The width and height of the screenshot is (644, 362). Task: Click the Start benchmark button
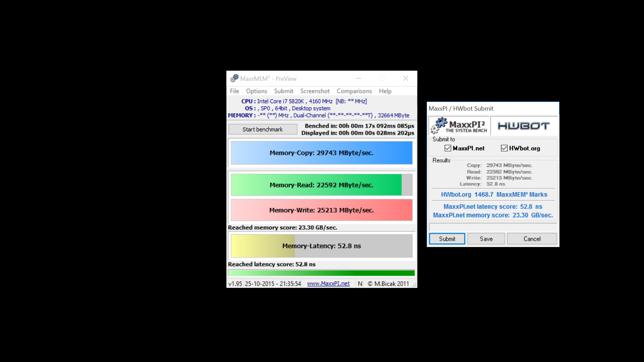point(263,129)
